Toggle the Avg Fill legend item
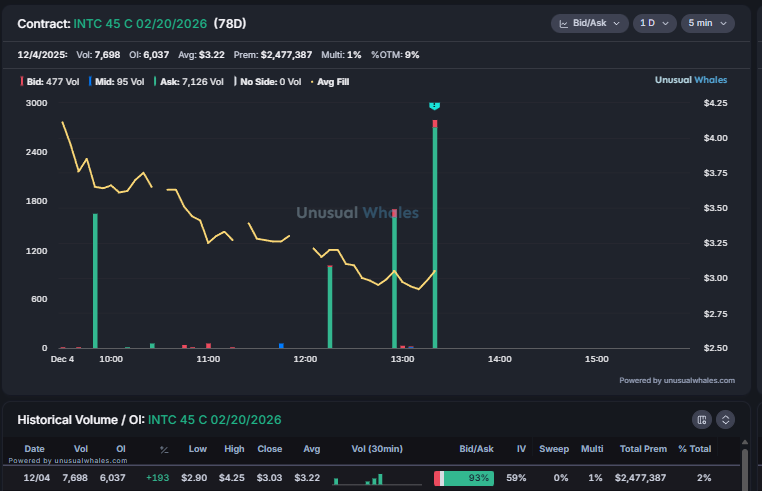This screenshot has width=762, height=491. 330,82
